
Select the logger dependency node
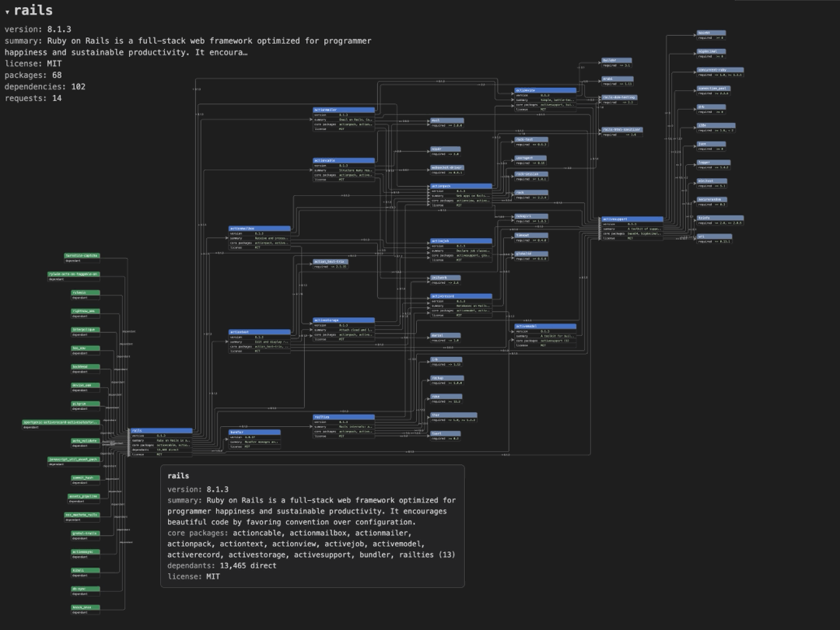point(713,164)
